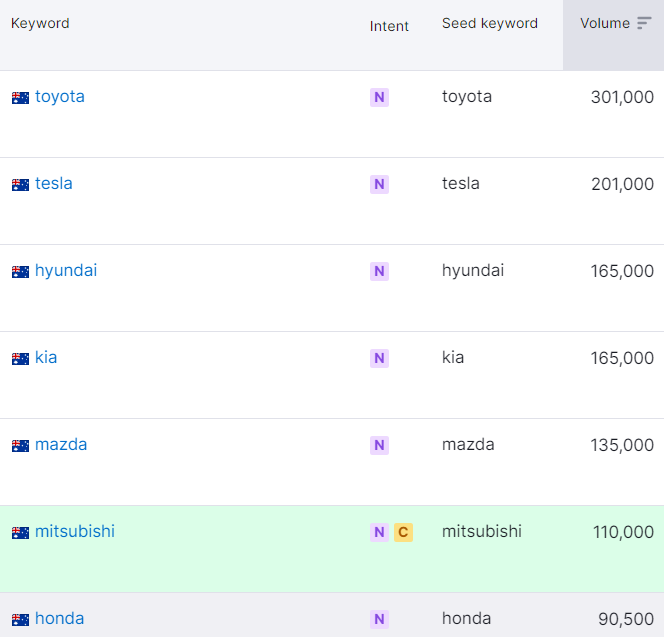
Task: Select the seed keyword cell tesla
Action: pyautogui.click(x=461, y=183)
